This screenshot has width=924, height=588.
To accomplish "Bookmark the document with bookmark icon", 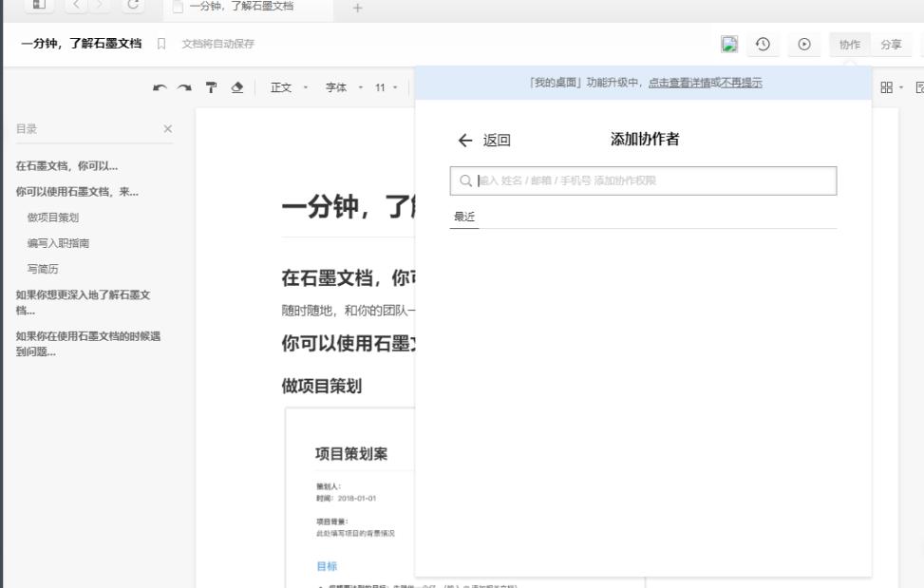I will 161,44.
